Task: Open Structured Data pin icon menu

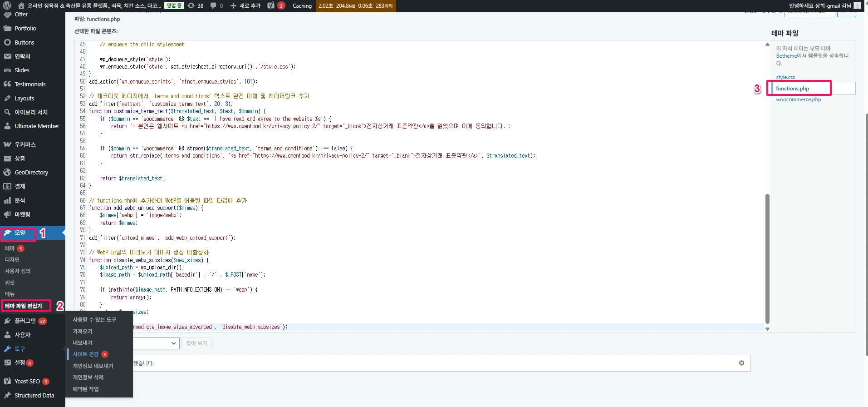Action: [7, 395]
